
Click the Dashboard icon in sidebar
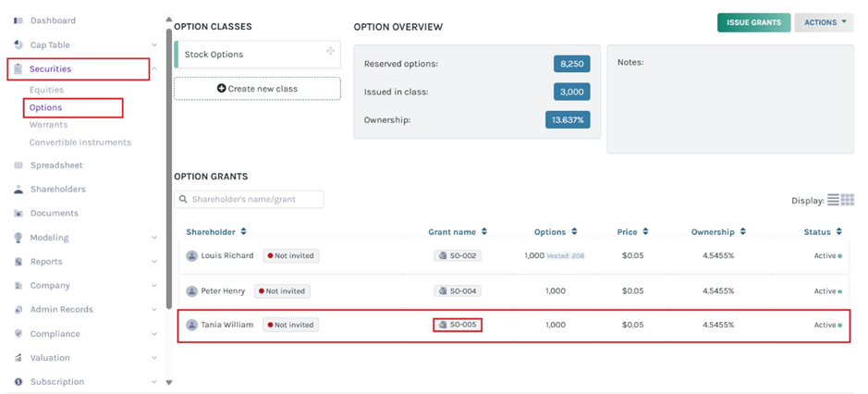pos(18,20)
